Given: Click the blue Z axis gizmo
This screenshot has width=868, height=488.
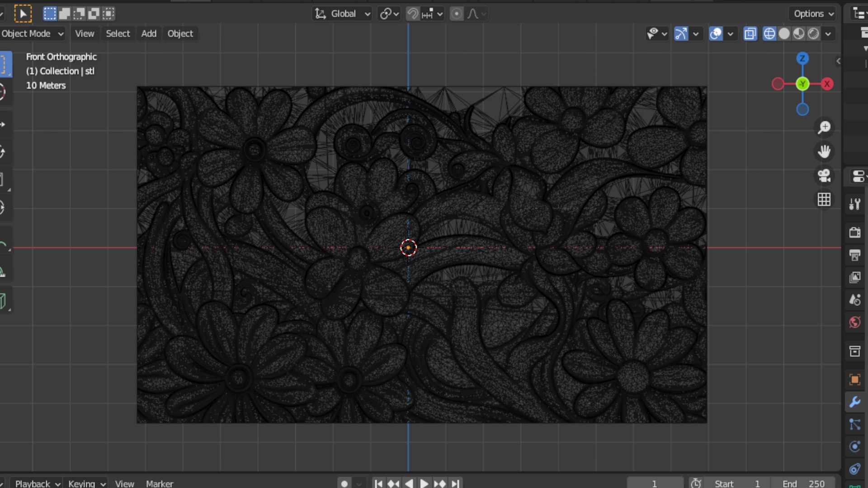Looking at the screenshot, I should pyautogui.click(x=802, y=58).
